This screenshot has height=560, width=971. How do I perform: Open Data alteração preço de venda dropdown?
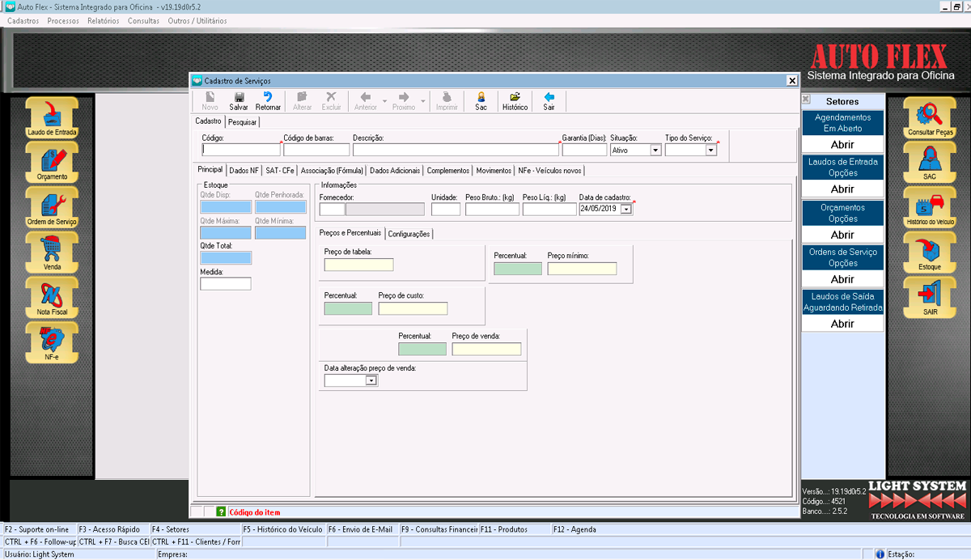(371, 380)
